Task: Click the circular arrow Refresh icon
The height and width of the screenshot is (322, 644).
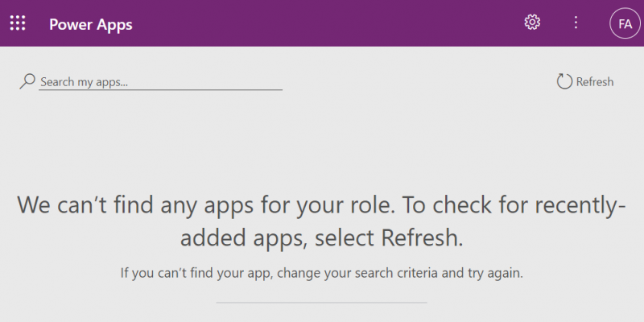Action: (x=565, y=81)
